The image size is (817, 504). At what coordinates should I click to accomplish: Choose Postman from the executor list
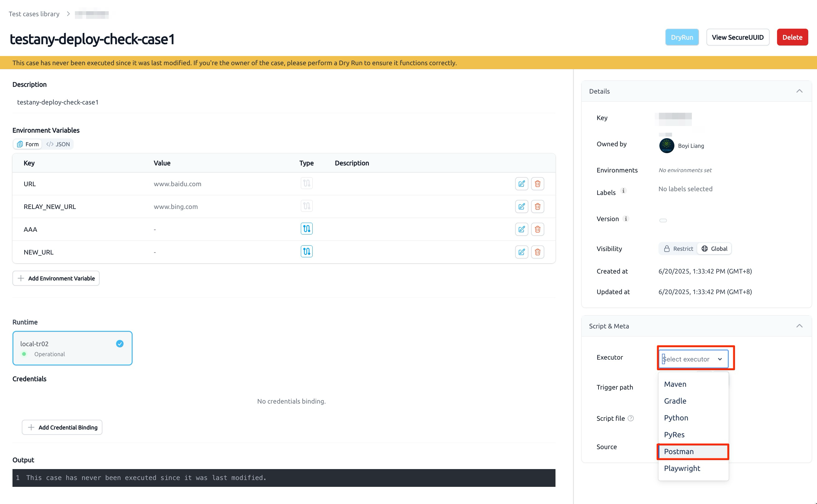coord(693,451)
